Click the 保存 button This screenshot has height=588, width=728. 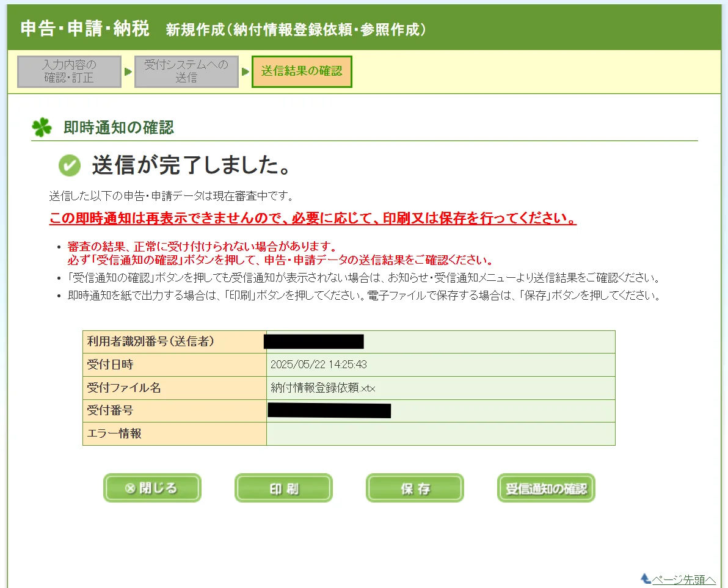coord(415,488)
